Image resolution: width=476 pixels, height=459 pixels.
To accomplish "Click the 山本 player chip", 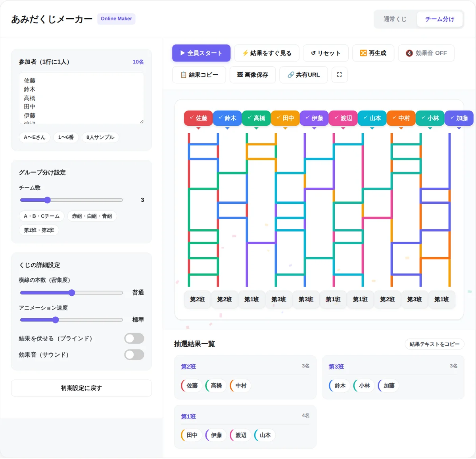I will coord(372,118).
